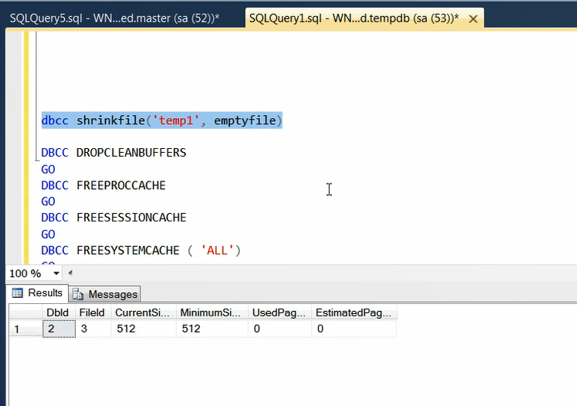Click row header 1 in results grid
The image size is (577, 406).
pyautogui.click(x=25, y=329)
